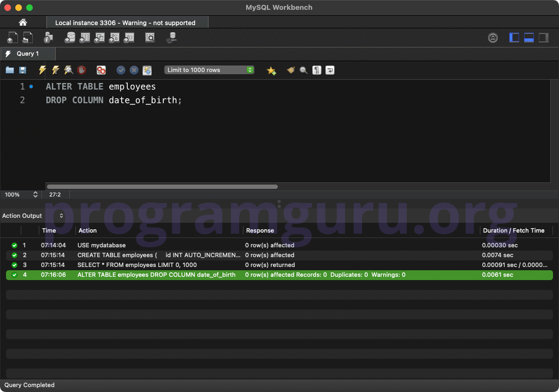Open SQL script file in new tab
559x392 pixels.
coord(27,38)
